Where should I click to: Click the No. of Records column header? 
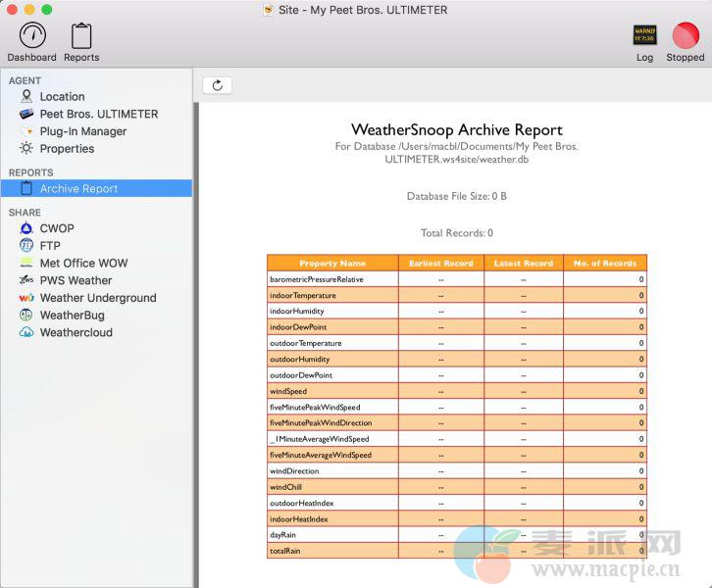pos(605,263)
